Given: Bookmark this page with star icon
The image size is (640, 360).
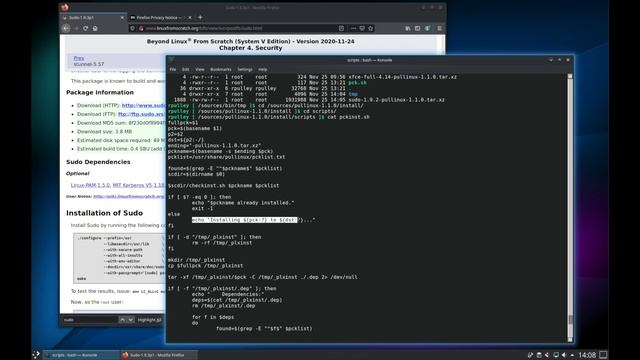Looking at the screenshot, I should point(371,28).
